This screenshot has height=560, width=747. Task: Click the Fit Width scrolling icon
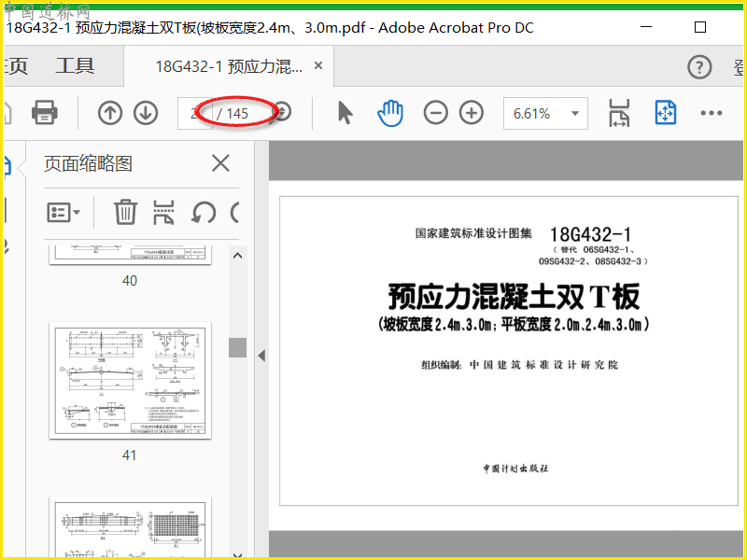619,113
